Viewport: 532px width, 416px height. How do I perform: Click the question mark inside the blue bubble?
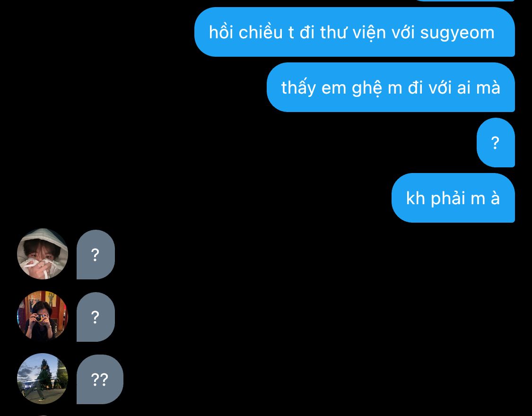[496, 143]
